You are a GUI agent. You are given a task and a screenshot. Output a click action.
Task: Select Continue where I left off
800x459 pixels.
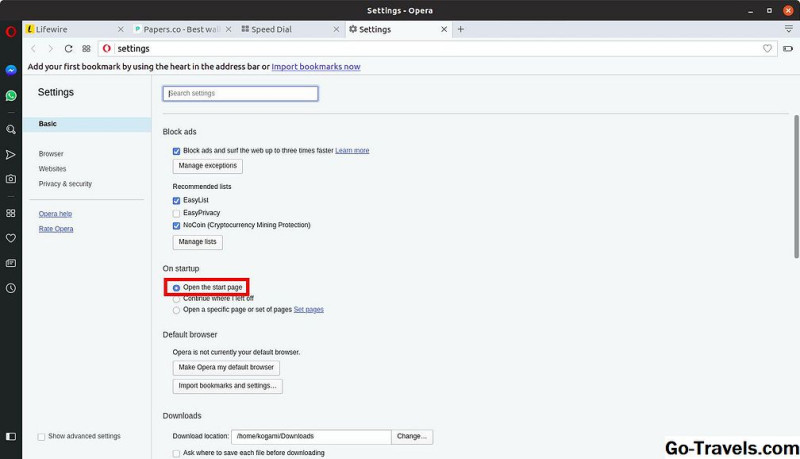click(177, 299)
